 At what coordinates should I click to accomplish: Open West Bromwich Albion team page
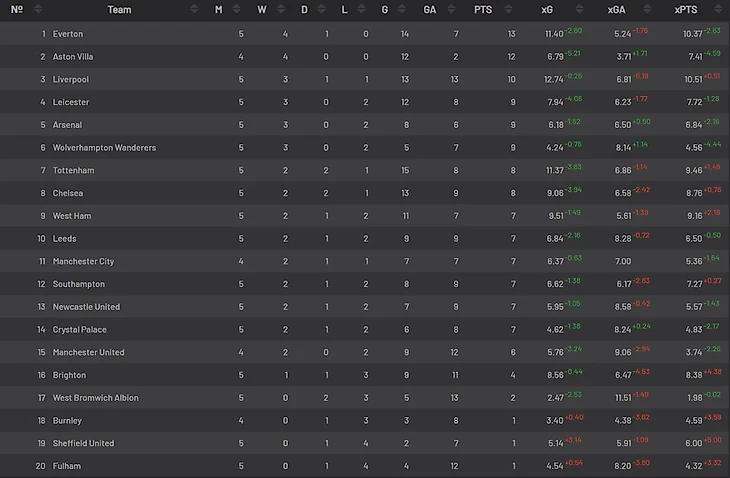pos(95,398)
